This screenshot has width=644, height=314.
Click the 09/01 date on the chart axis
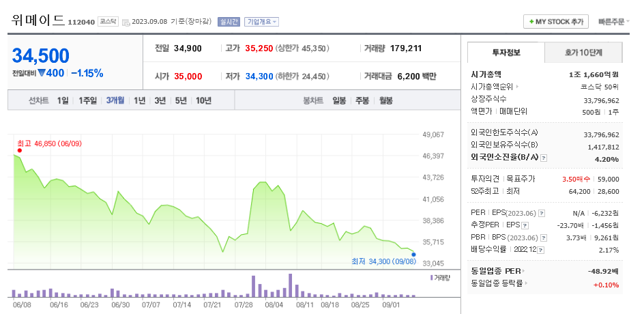(390, 305)
